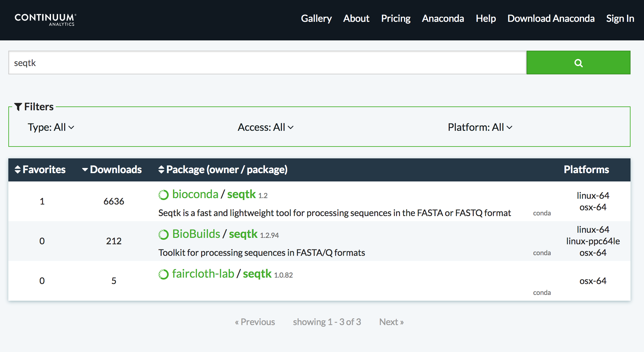The image size is (644, 352).
Task: Click the version 1.0.82 text
Action: pos(284,275)
